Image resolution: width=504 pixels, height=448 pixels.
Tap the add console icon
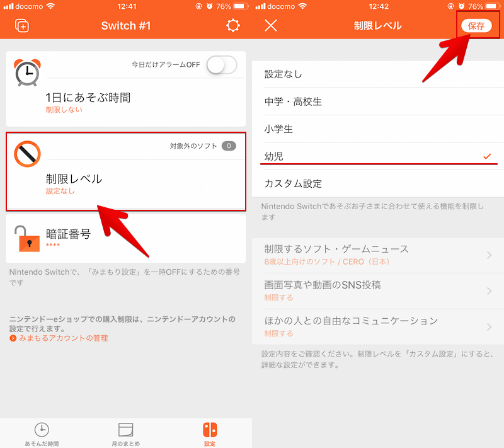22,26
